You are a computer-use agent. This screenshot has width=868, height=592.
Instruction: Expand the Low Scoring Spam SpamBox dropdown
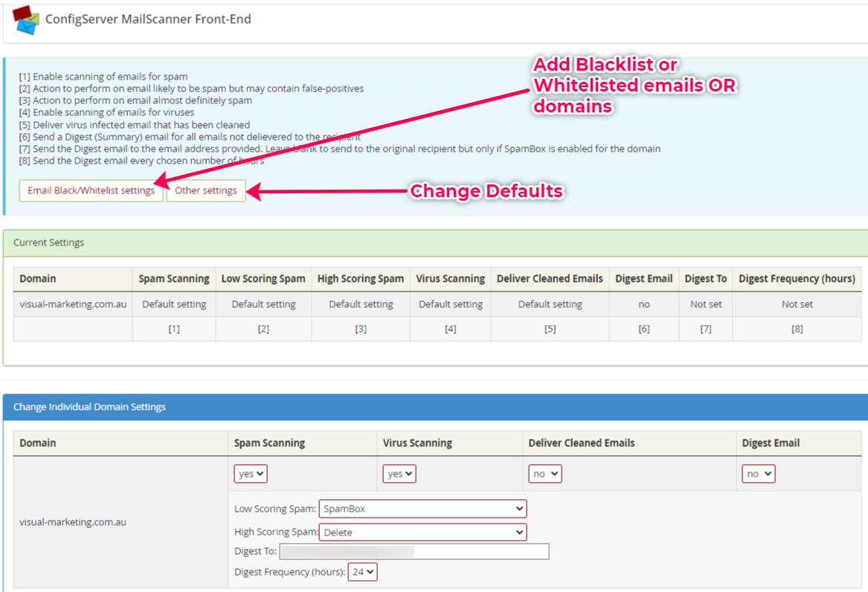[422, 509]
